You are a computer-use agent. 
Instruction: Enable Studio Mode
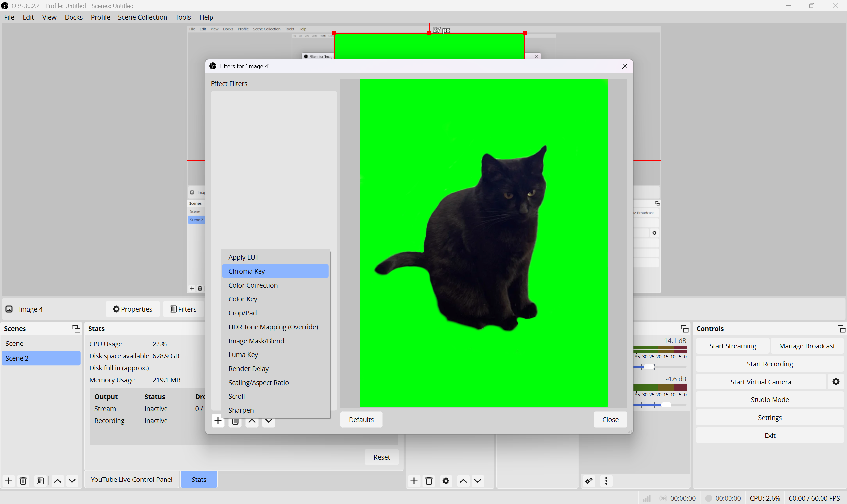[770, 400]
